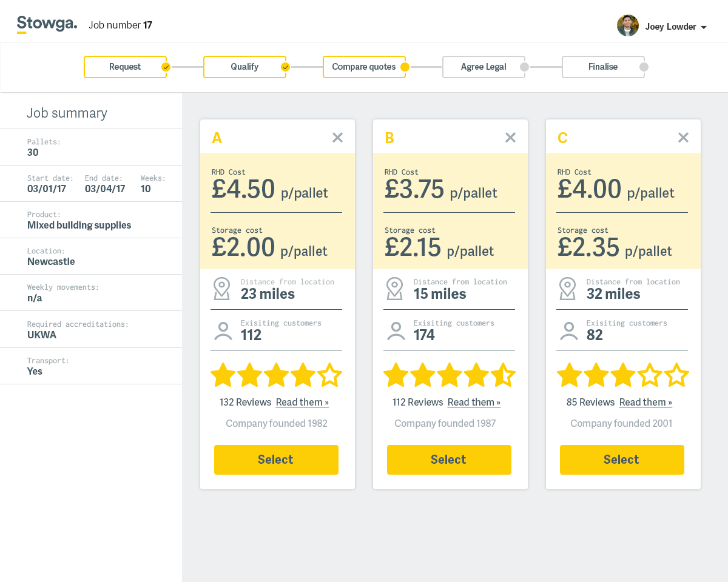The image size is (728, 582).
Task: Close quote card B
Action: 511,138
